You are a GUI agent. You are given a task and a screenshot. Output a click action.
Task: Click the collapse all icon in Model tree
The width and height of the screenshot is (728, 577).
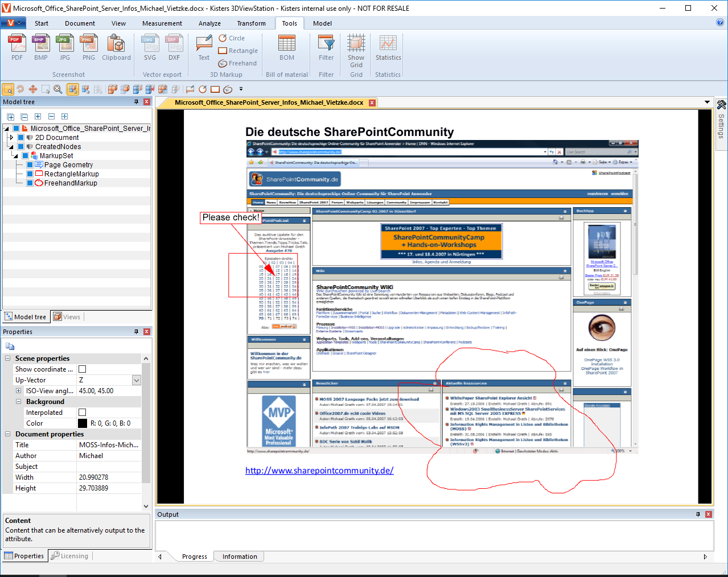[24, 117]
